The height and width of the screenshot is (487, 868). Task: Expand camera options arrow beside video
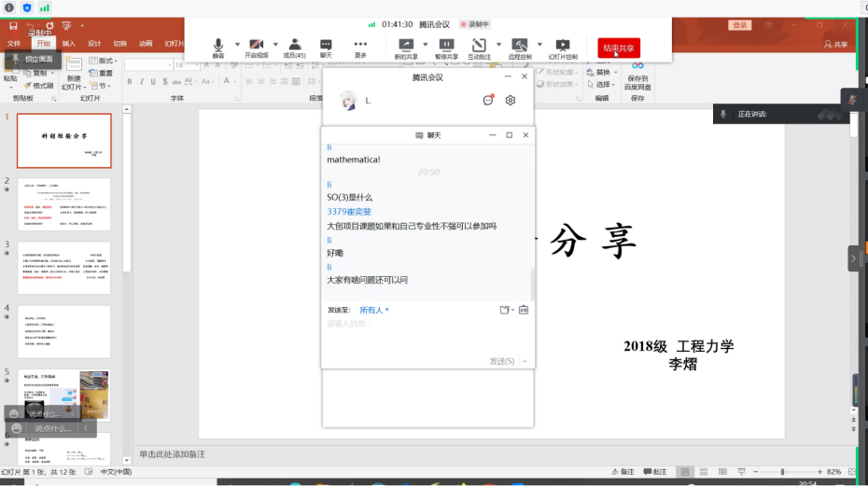click(x=276, y=44)
